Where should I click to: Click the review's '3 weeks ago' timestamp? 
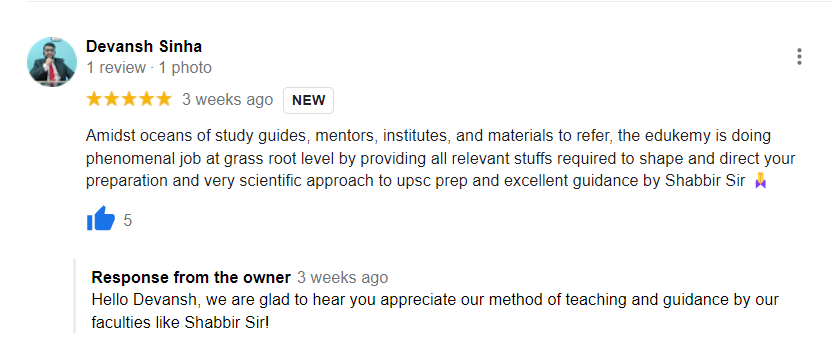tap(228, 100)
